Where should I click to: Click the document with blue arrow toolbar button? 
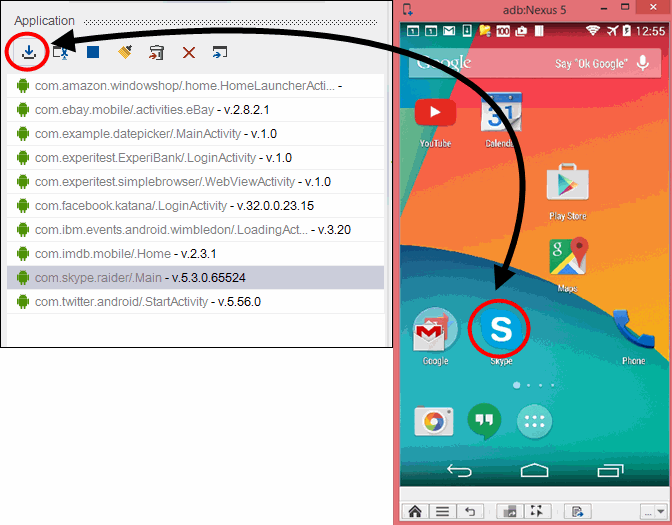coord(577,511)
